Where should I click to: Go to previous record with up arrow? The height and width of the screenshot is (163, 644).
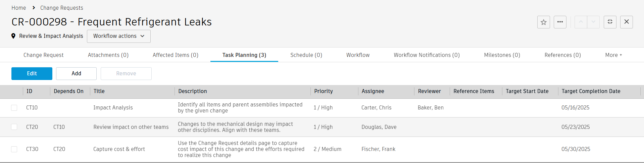click(581, 22)
